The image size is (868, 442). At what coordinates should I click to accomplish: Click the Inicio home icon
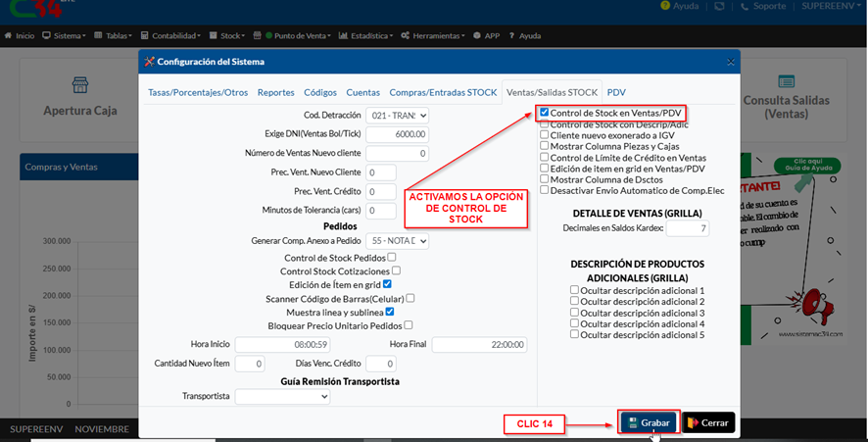pyautogui.click(x=9, y=36)
